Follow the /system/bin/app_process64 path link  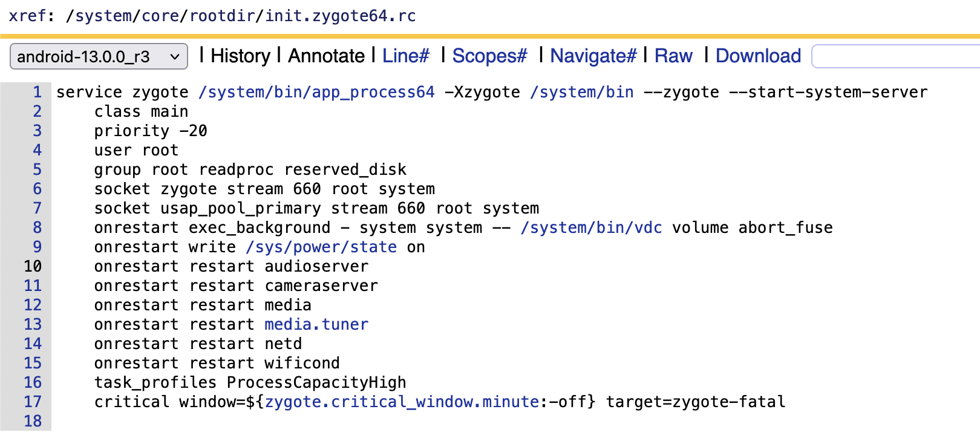coord(316,92)
